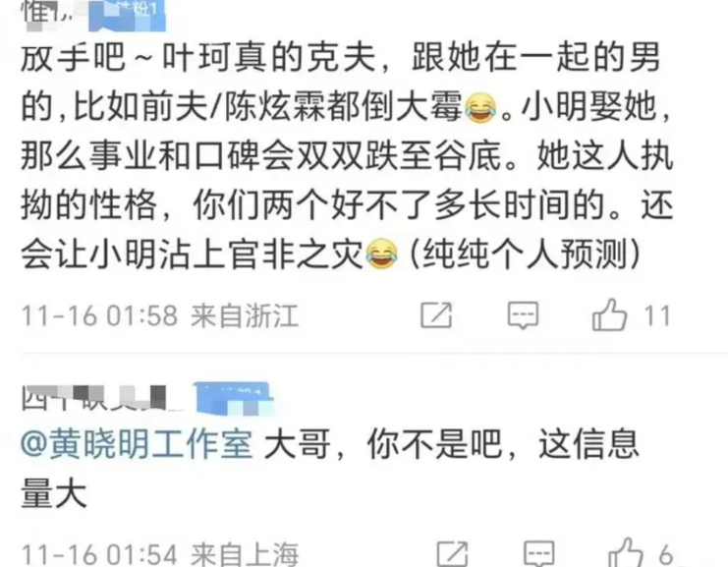Open the blurred username above 黄晓明工作室 mention
The image size is (728, 567).
pos(94,398)
